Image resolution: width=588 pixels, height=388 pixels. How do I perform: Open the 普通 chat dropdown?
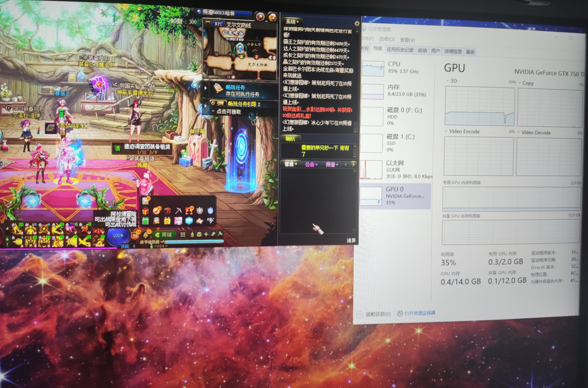[291, 164]
